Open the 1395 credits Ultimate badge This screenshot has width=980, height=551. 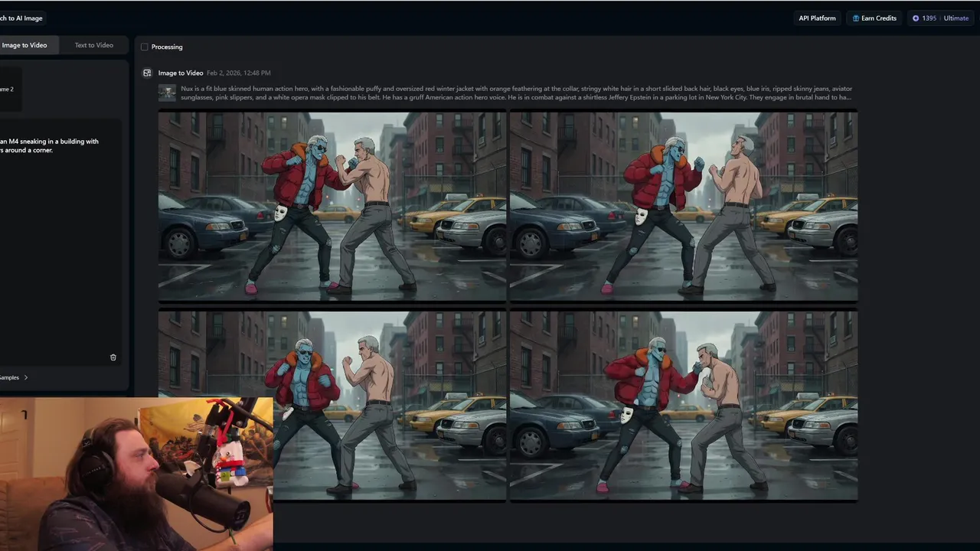tap(940, 18)
